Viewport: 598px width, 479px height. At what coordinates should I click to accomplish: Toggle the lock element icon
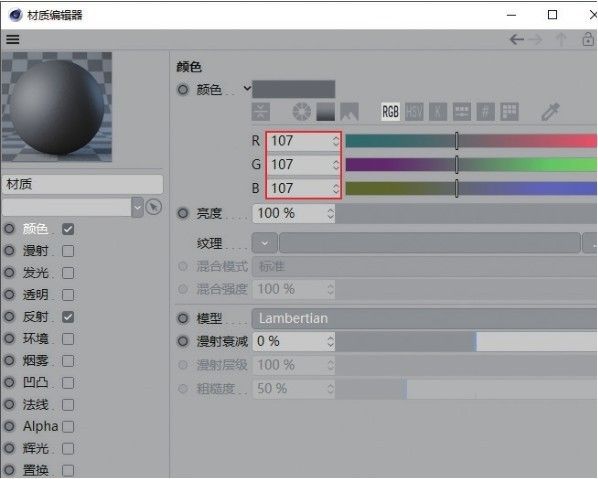point(588,39)
